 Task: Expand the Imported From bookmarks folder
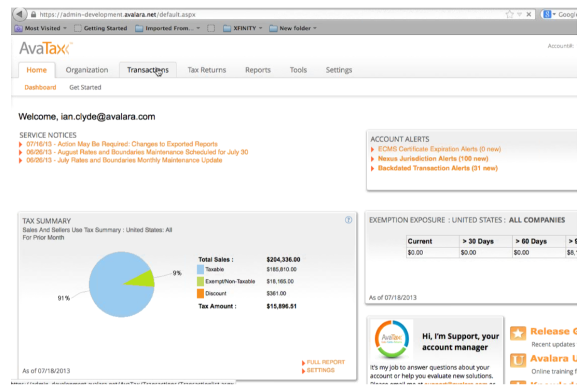click(x=167, y=28)
